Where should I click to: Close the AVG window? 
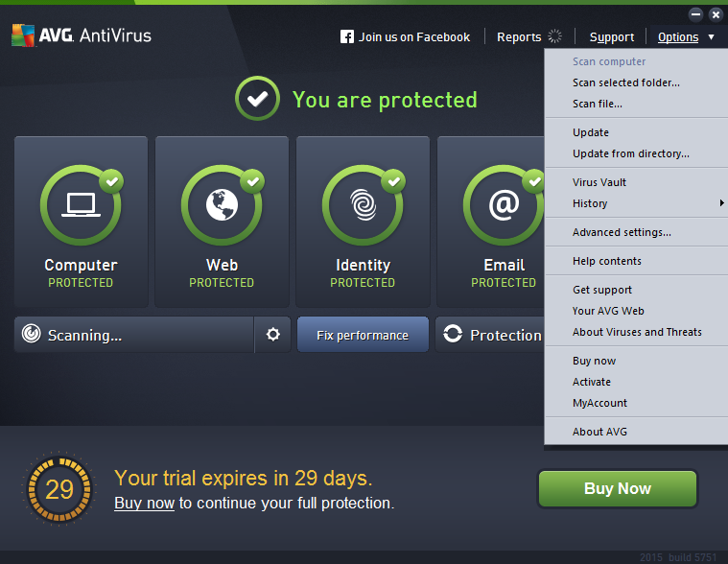point(716,14)
